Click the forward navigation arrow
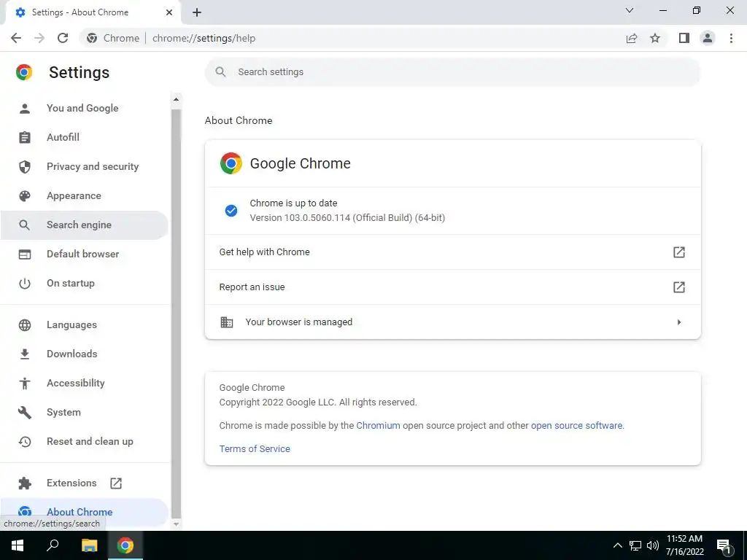747x560 pixels. 39,38
